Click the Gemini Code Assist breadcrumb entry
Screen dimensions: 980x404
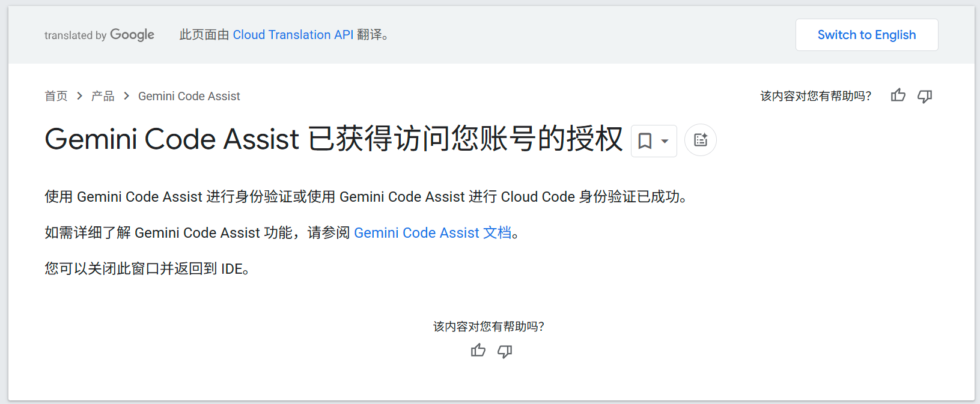pyautogui.click(x=189, y=95)
